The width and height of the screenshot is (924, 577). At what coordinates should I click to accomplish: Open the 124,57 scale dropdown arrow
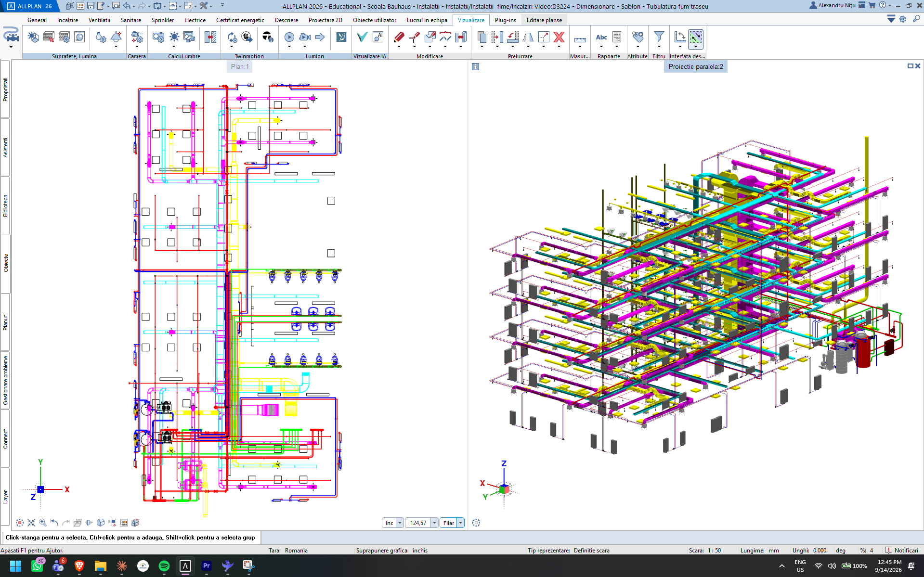(x=434, y=523)
